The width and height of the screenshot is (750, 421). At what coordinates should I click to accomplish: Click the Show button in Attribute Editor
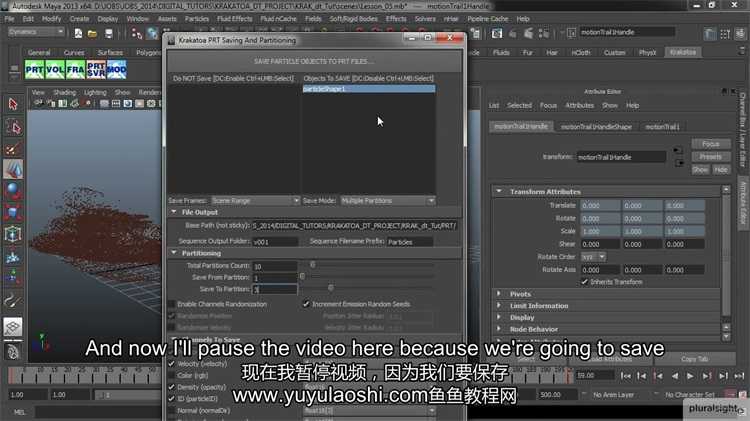point(700,170)
